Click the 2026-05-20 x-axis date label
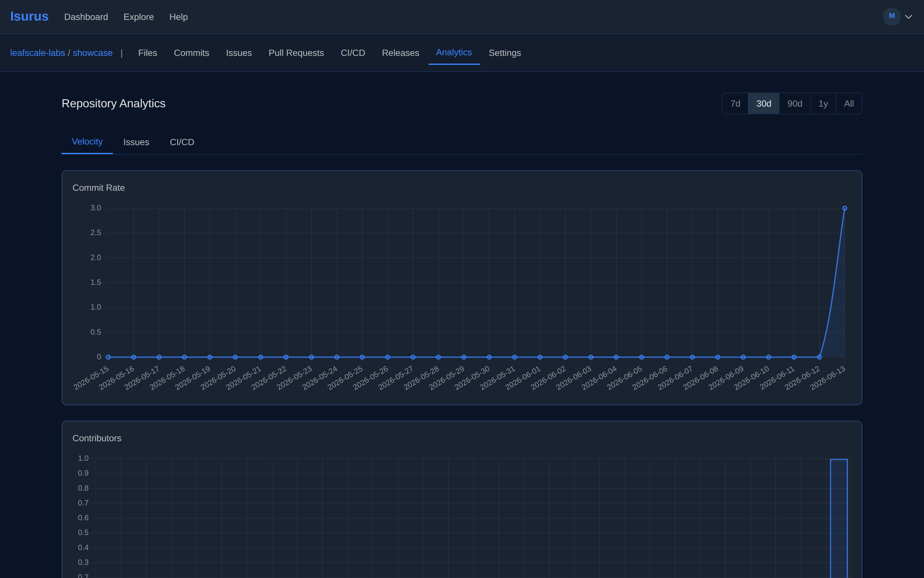Image resolution: width=924 pixels, height=578 pixels. tap(218, 378)
